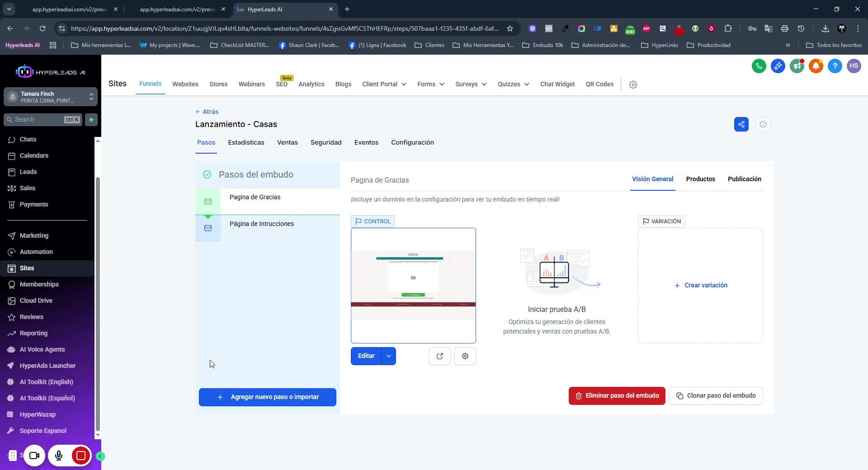Switch to the Estadísticas tab
Image resolution: width=868 pixels, height=470 pixels.
[x=246, y=142]
